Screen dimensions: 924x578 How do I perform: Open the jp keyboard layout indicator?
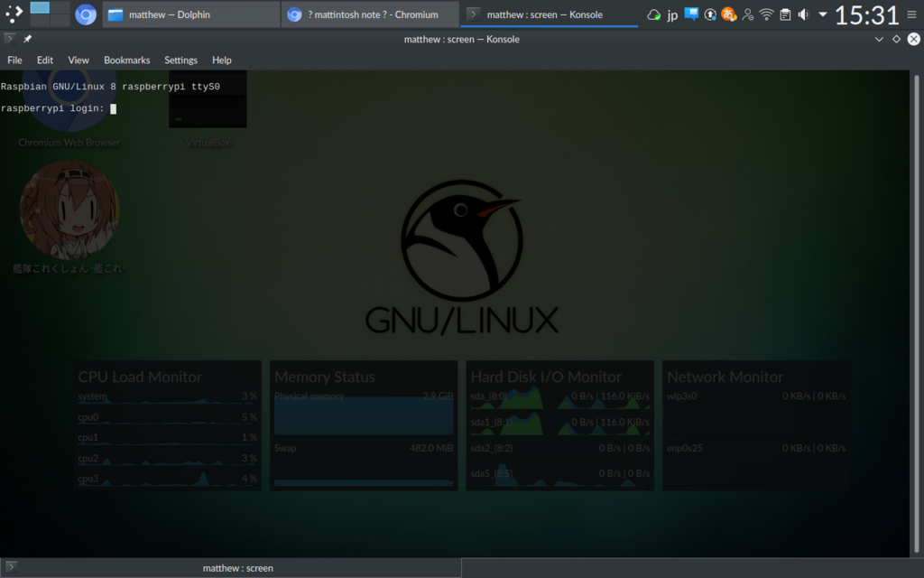coord(672,14)
